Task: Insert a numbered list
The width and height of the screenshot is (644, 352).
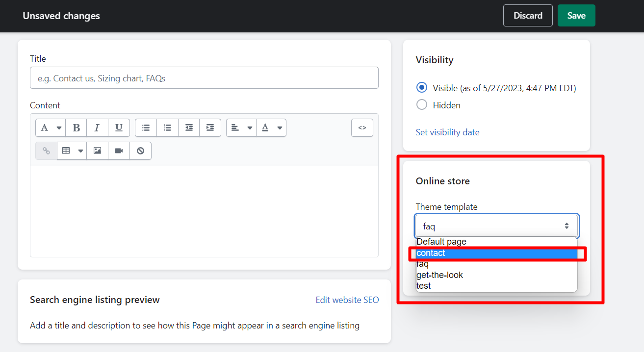Action: pyautogui.click(x=167, y=127)
